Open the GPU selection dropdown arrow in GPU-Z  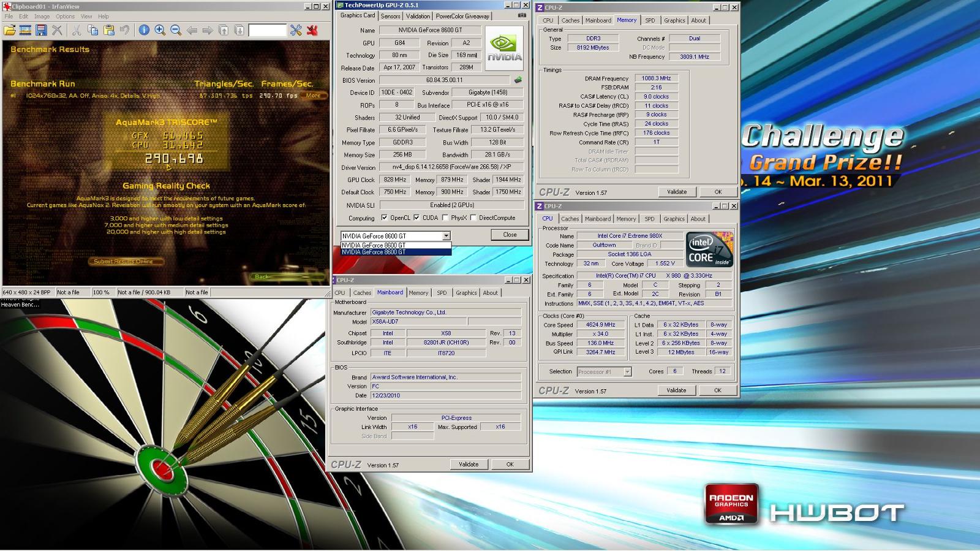click(x=446, y=236)
